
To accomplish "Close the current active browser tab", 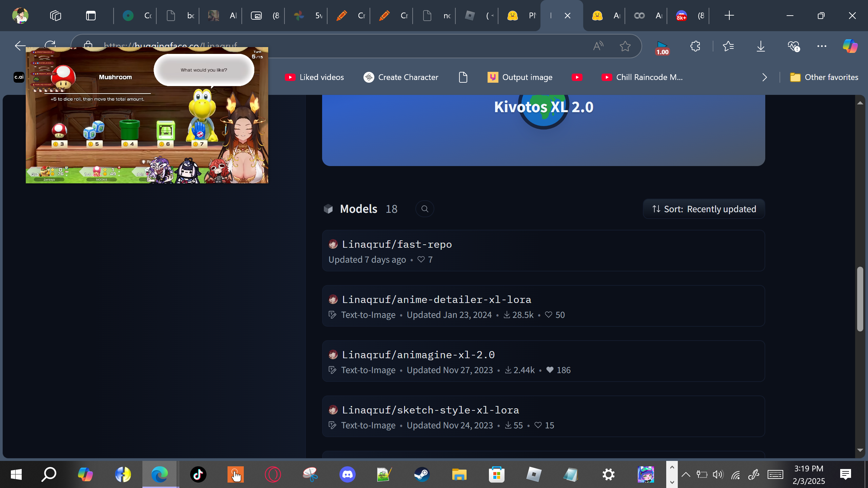I will [x=568, y=16].
